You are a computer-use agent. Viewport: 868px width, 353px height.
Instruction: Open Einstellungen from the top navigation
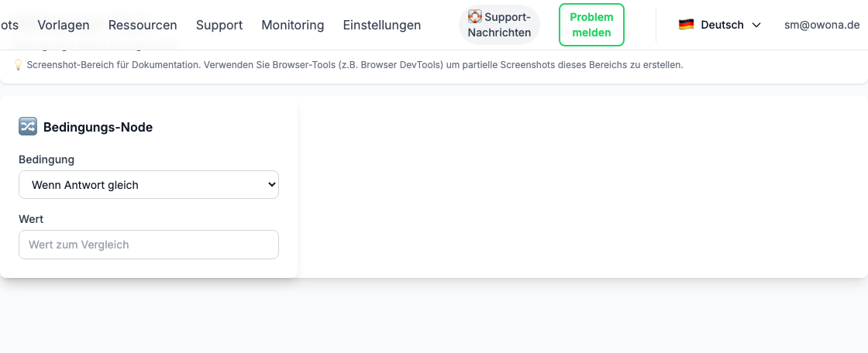382,25
